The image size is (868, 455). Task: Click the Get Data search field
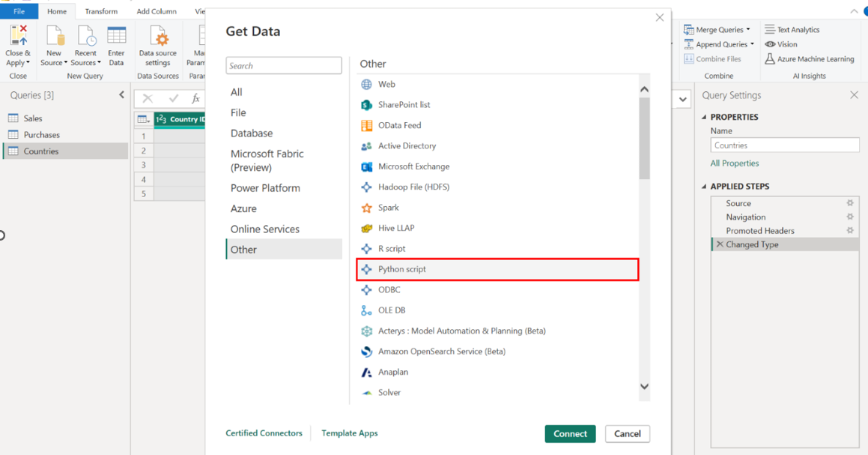(284, 66)
